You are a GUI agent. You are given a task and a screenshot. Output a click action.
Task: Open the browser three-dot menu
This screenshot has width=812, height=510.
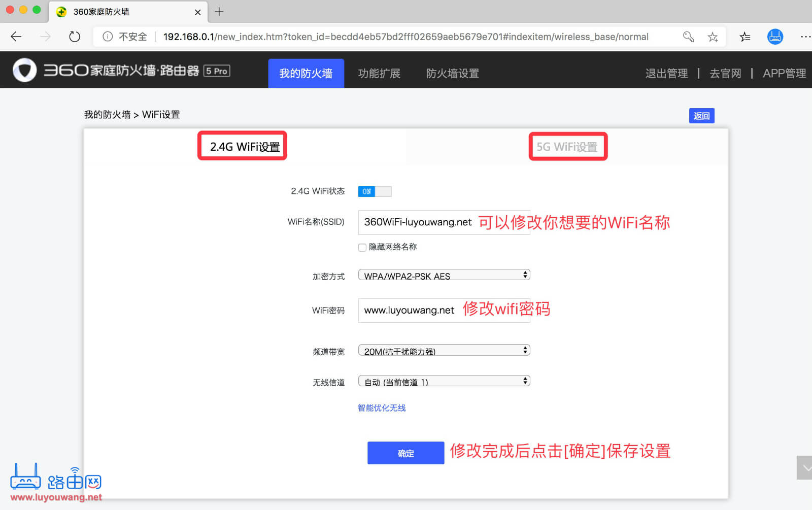click(805, 36)
